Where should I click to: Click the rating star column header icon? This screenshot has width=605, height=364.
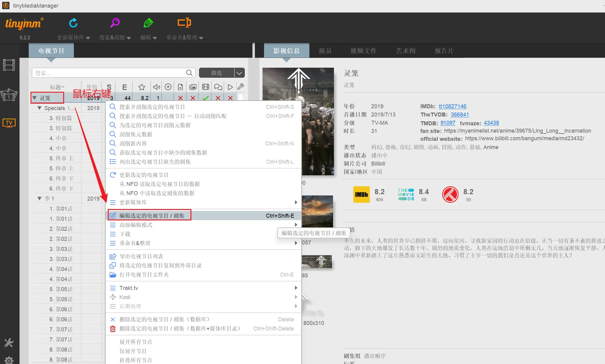[x=142, y=87]
